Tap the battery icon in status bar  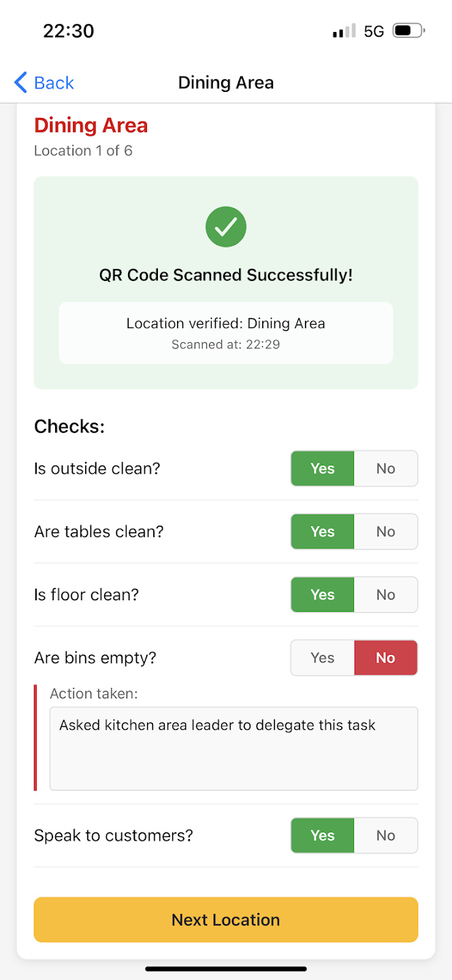coord(408,31)
